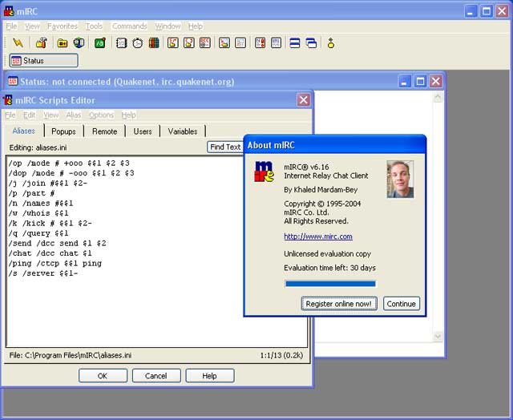Screen dimensions: 513x420
Task: Open the Channels folder toolbar icon
Action: click(63, 42)
